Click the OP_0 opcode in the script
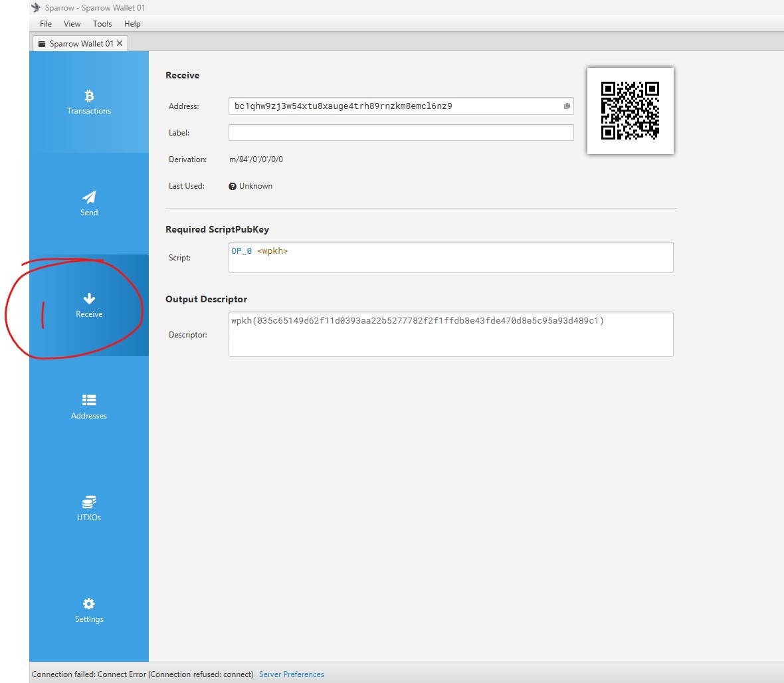Image resolution: width=784 pixels, height=683 pixels. pos(241,251)
